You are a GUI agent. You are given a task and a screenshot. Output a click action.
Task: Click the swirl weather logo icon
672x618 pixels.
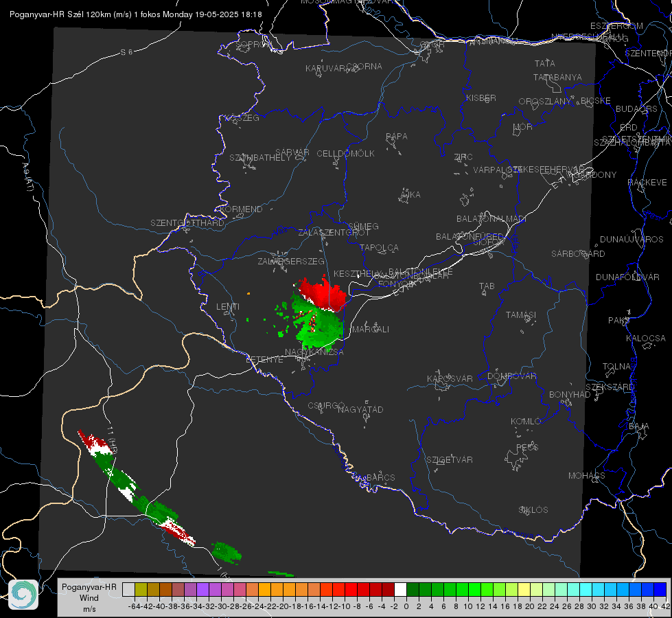(x=23, y=595)
